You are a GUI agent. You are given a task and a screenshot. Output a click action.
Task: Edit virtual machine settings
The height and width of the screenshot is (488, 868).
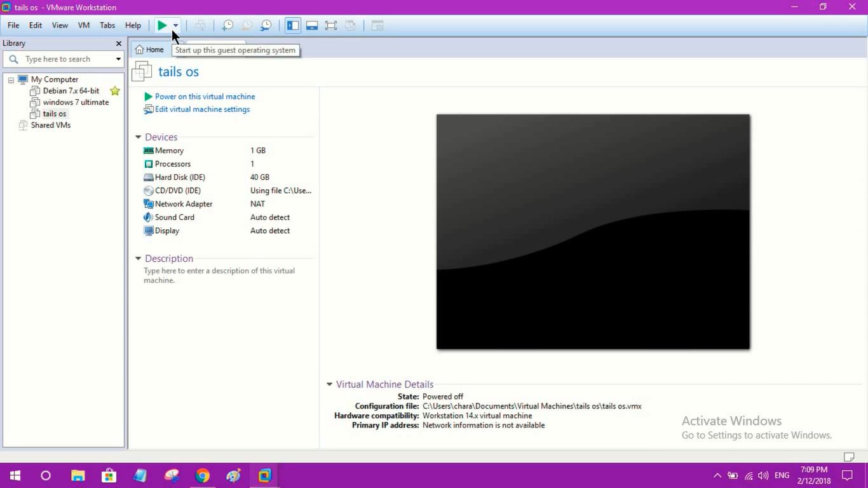pos(202,109)
